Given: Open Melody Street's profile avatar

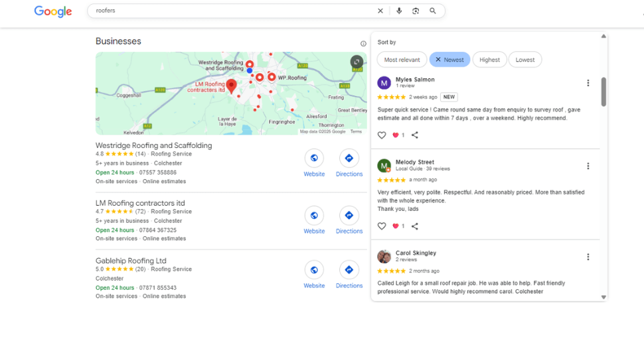Looking at the screenshot, I should (384, 166).
